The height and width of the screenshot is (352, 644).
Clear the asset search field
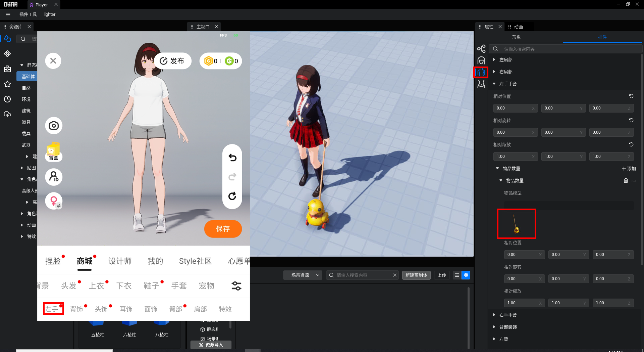(x=395, y=275)
